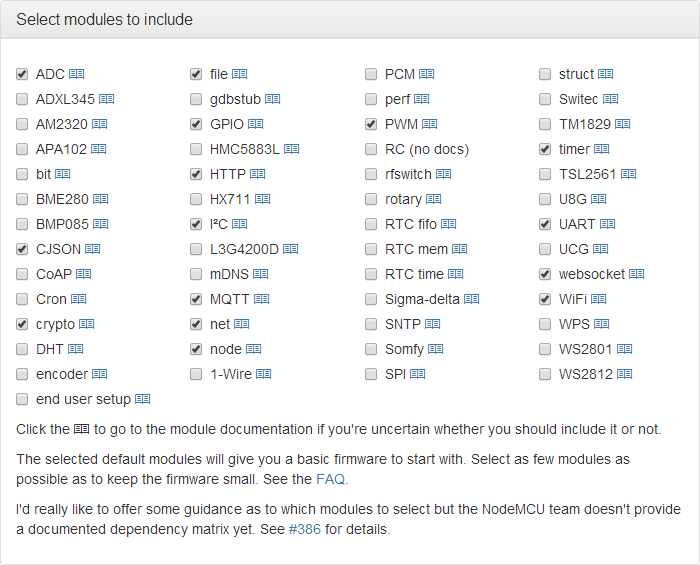Tick the SNTP module checkbox
700x565 pixels.
pyautogui.click(x=371, y=324)
